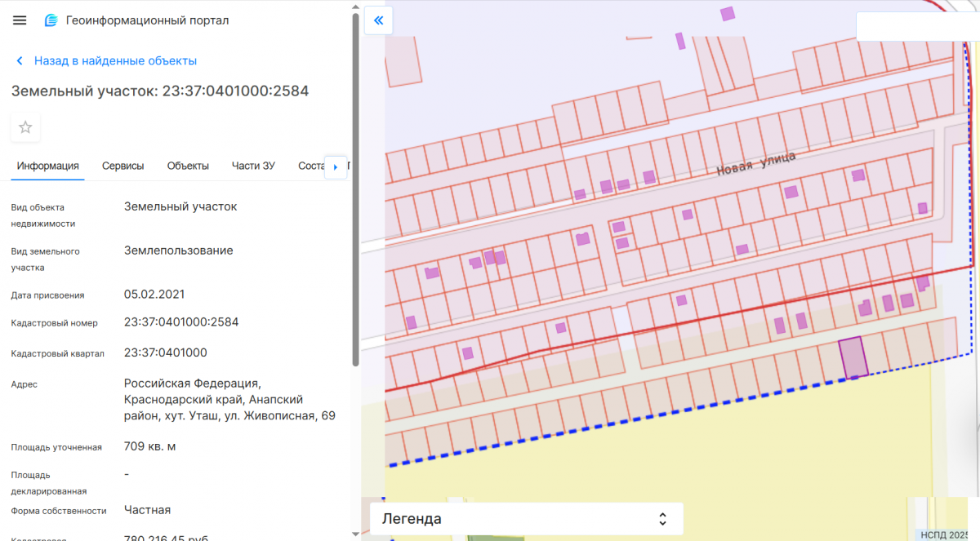Open the partially hidden Соста… tab

310,166
